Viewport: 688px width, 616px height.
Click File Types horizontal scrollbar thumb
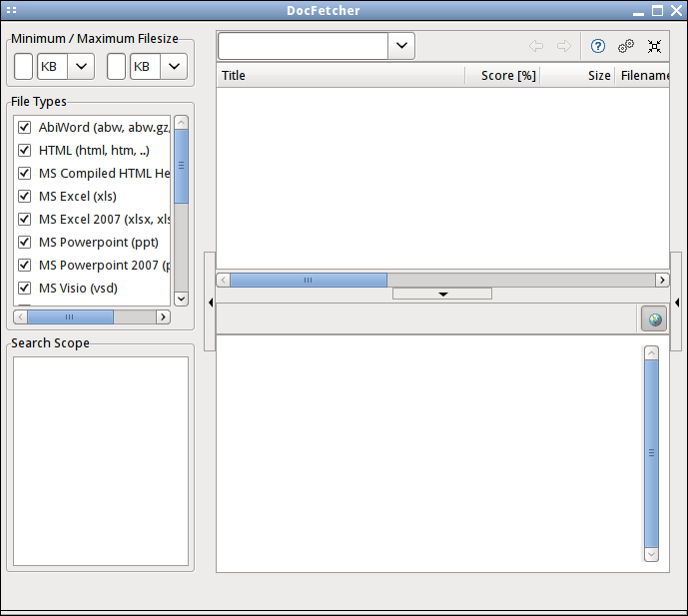click(70, 316)
